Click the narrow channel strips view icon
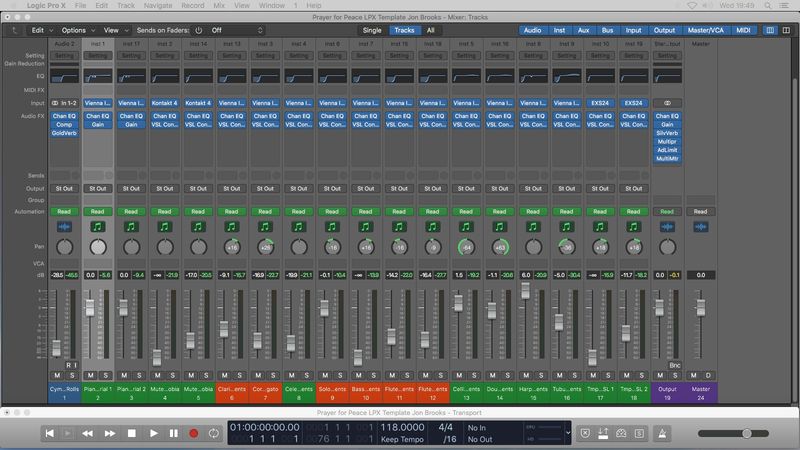This screenshot has width=800, height=450. tap(770, 30)
